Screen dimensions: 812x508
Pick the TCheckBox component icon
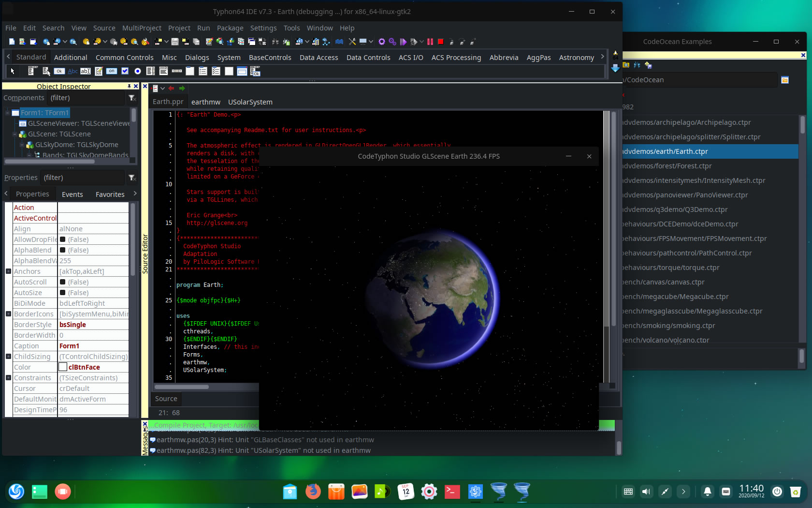click(125, 71)
